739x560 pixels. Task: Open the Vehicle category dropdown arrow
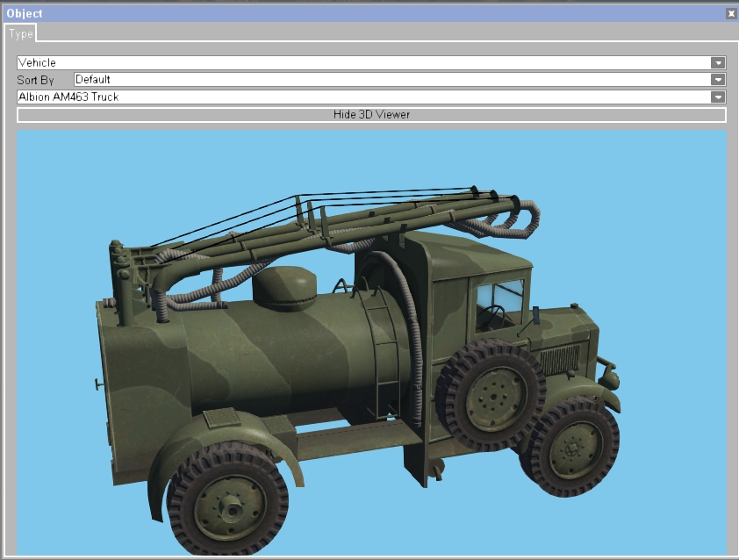(x=718, y=62)
